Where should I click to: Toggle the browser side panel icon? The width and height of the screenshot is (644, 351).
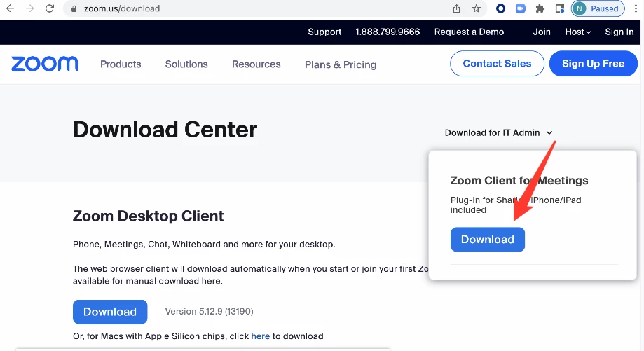tap(559, 8)
